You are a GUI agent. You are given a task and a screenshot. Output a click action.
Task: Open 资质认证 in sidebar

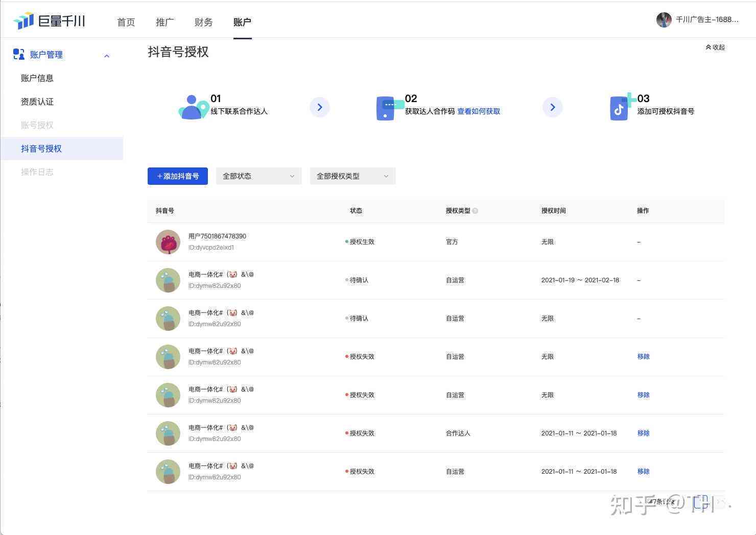37,102
